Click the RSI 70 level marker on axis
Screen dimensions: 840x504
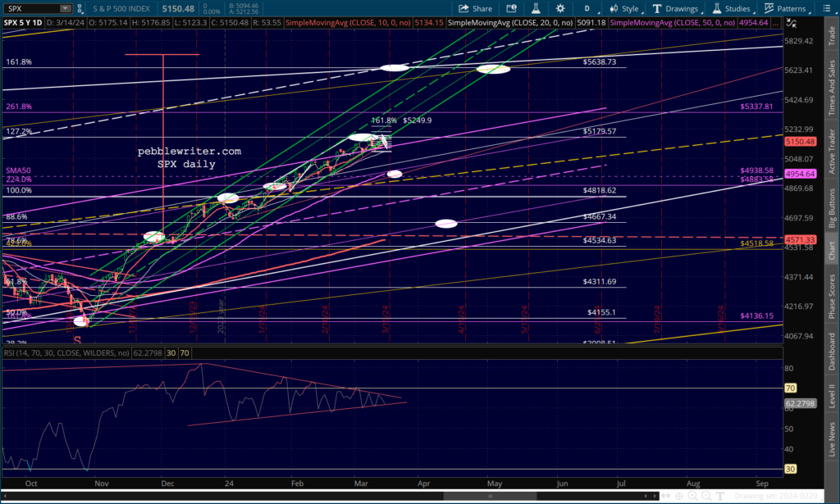point(790,388)
